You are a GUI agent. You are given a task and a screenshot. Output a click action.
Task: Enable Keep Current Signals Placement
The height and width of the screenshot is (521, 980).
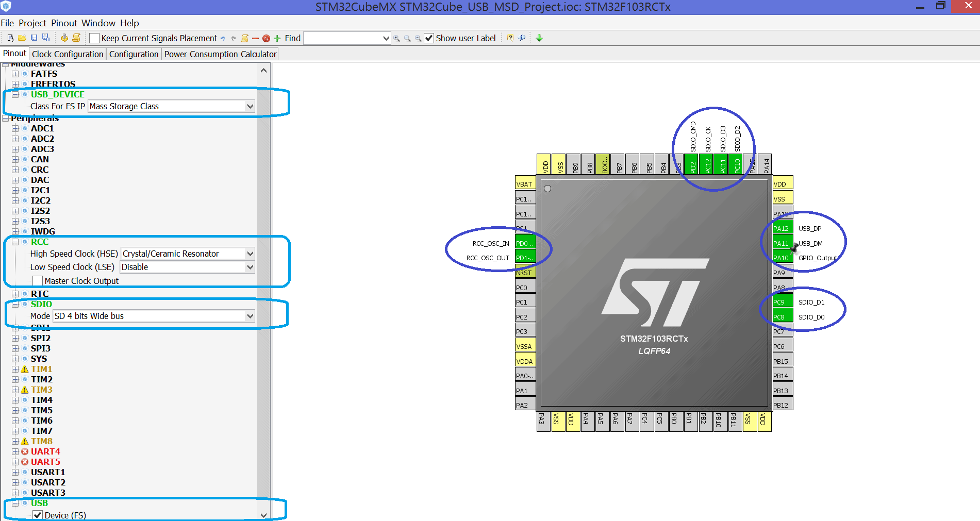(x=94, y=38)
